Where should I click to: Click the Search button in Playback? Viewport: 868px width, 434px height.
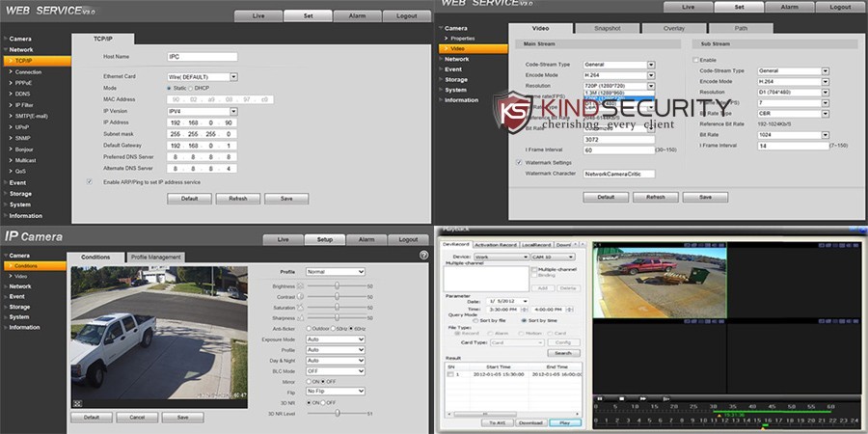tap(563, 353)
